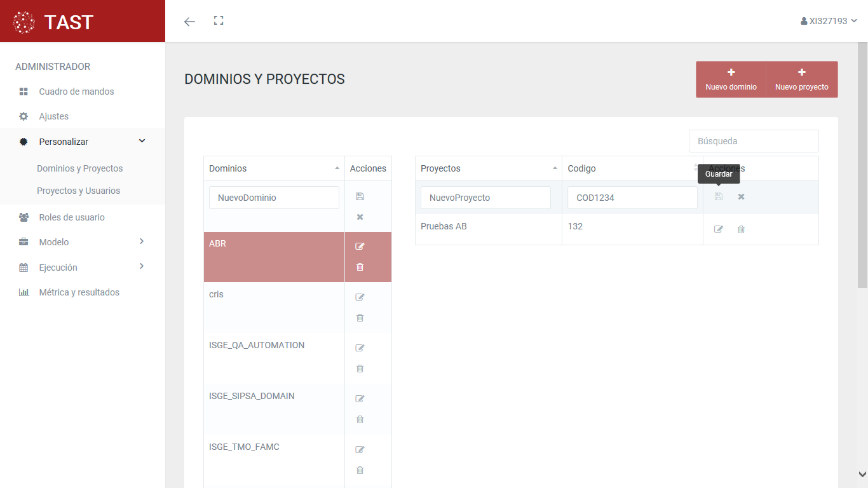Click the Nuevo dominio button
868x488 pixels.
click(731, 79)
